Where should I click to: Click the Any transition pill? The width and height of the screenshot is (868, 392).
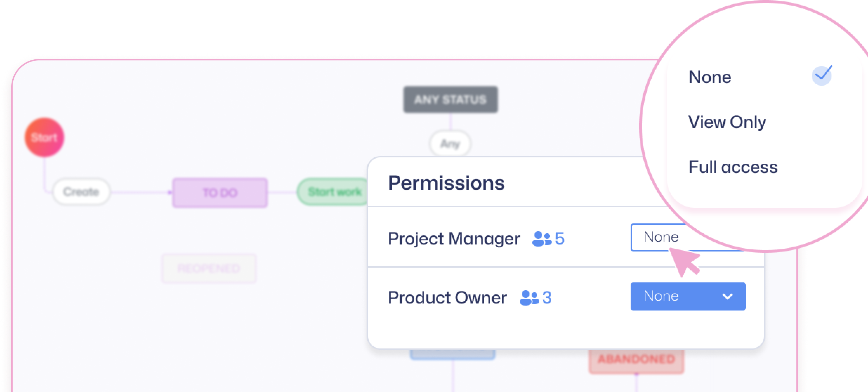coord(450,144)
